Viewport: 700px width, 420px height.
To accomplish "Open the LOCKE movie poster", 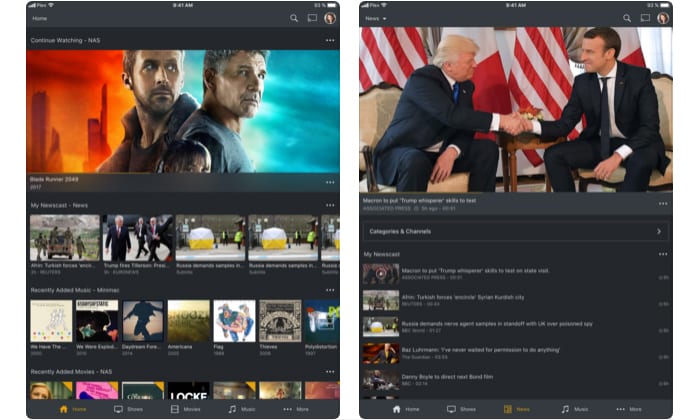I will pos(188,391).
